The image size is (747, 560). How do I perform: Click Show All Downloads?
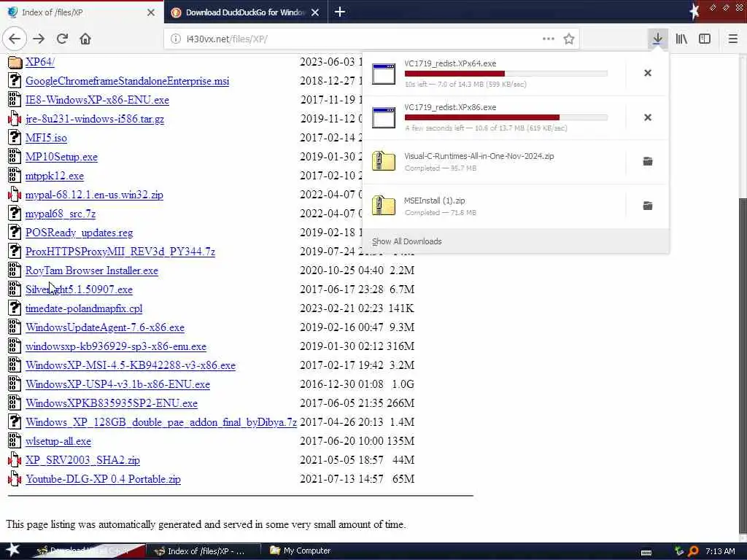[406, 241]
